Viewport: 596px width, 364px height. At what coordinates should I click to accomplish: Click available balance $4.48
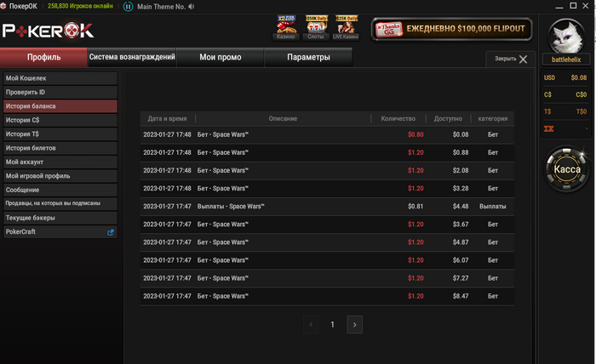coord(461,207)
